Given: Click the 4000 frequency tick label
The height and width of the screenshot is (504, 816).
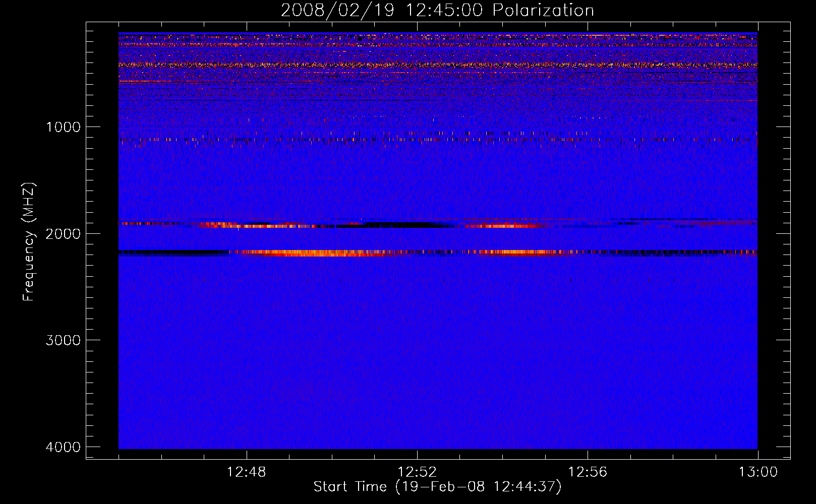Looking at the screenshot, I should coord(63,447).
